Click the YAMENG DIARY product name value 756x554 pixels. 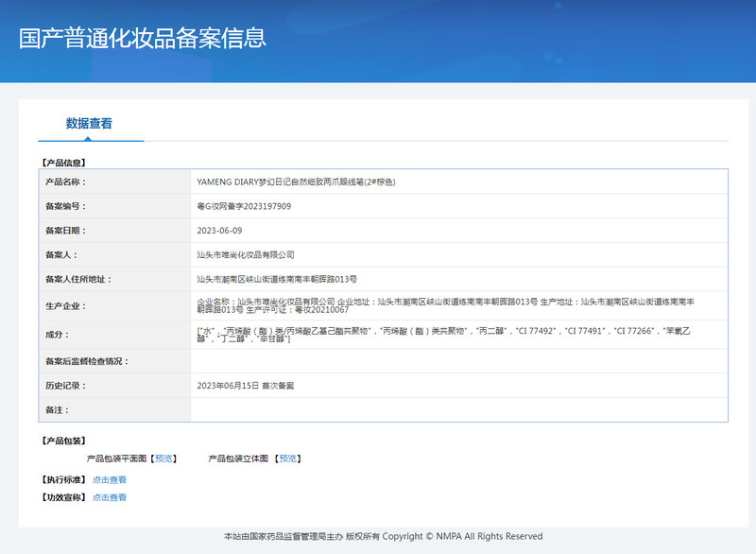pyautogui.click(x=295, y=182)
